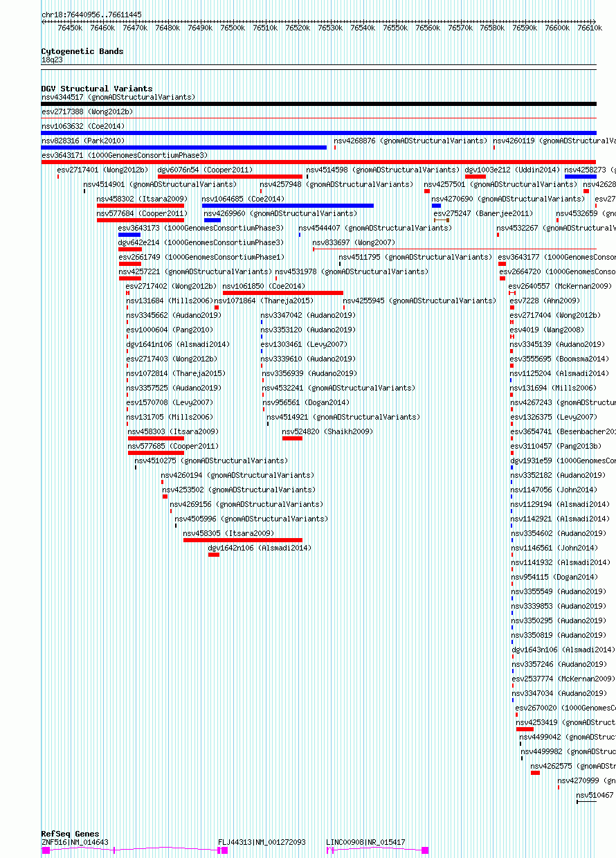Image resolution: width=616 pixels, height=858 pixels.
Task: Select the dgv1642n106 (Alsmadi2014) label
Action: pos(260,548)
